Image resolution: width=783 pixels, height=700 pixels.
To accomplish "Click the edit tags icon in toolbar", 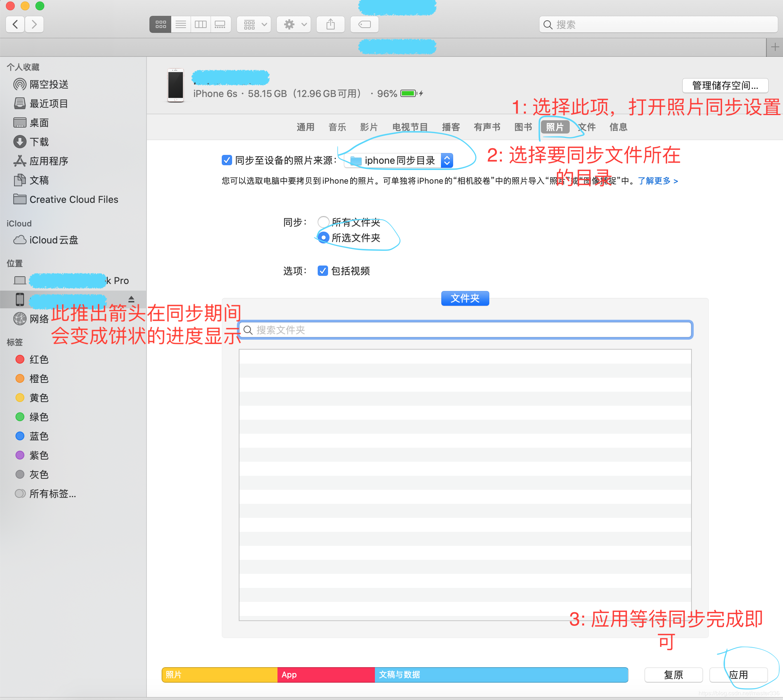I will click(x=364, y=25).
